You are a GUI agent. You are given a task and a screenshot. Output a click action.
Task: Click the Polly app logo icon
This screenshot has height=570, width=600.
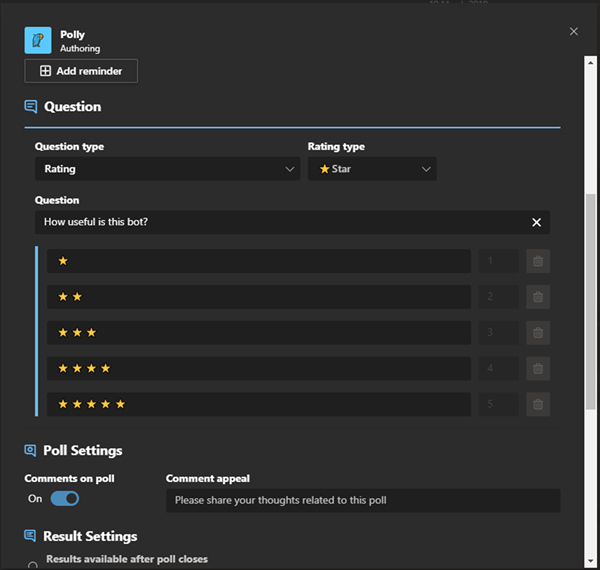(38, 40)
